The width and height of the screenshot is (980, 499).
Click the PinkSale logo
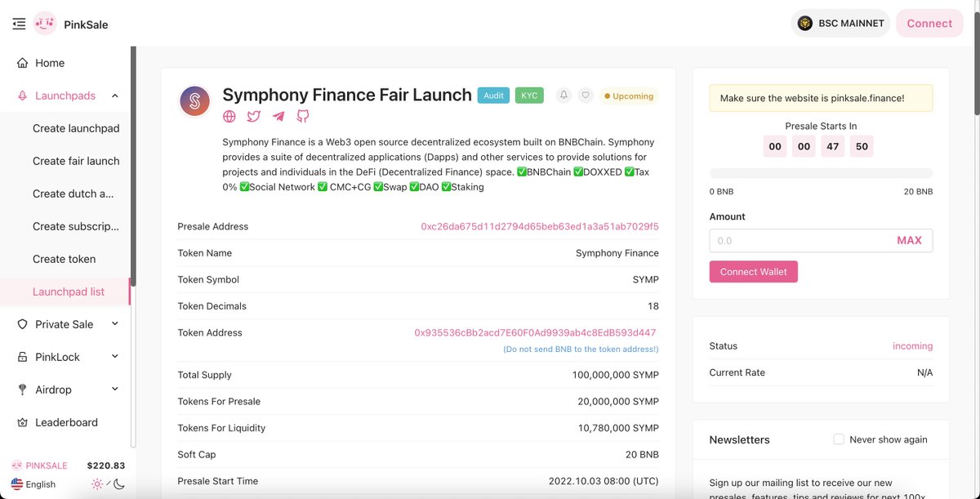pyautogui.click(x=45, y=25)
